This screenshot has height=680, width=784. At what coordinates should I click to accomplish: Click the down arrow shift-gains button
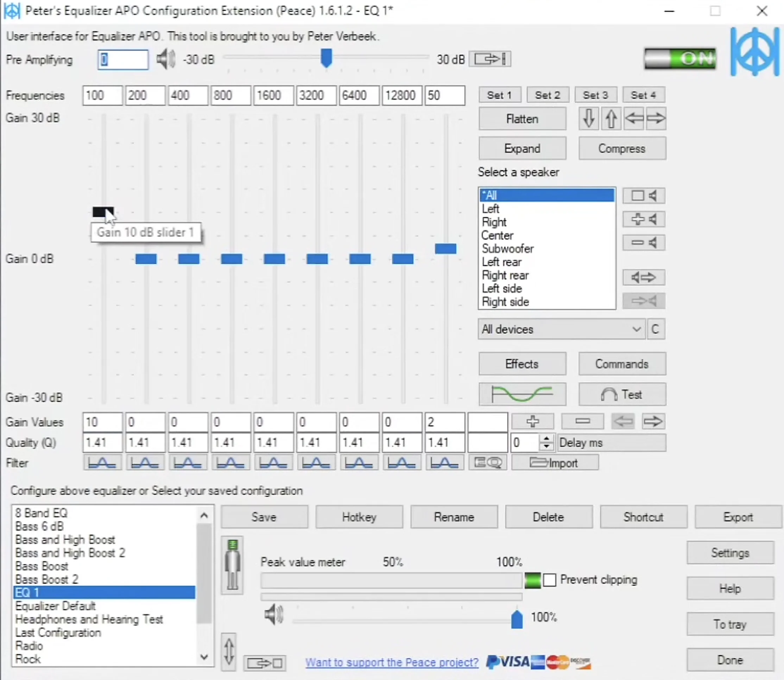[589, 119]
